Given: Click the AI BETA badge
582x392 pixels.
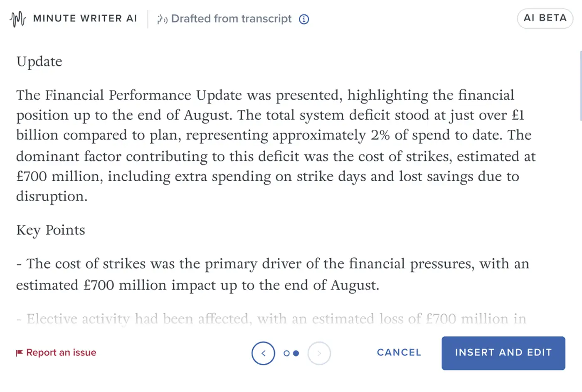Looking at the screenshot, I should (x=545, y=18).
